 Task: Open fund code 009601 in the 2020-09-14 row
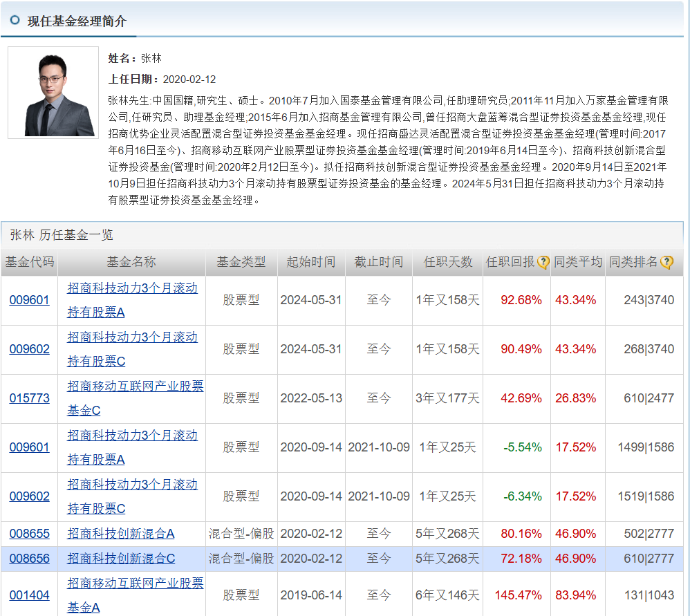[x=30, y=447]
